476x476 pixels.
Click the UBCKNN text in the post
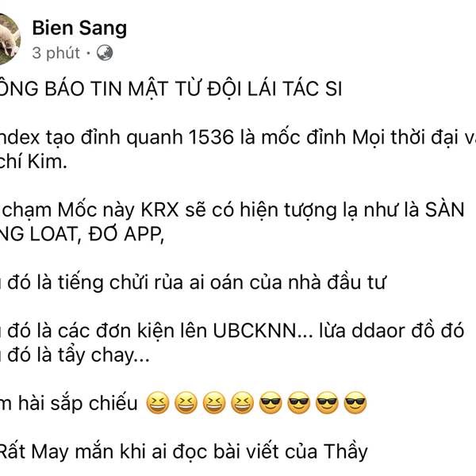(x=255, y=331)
